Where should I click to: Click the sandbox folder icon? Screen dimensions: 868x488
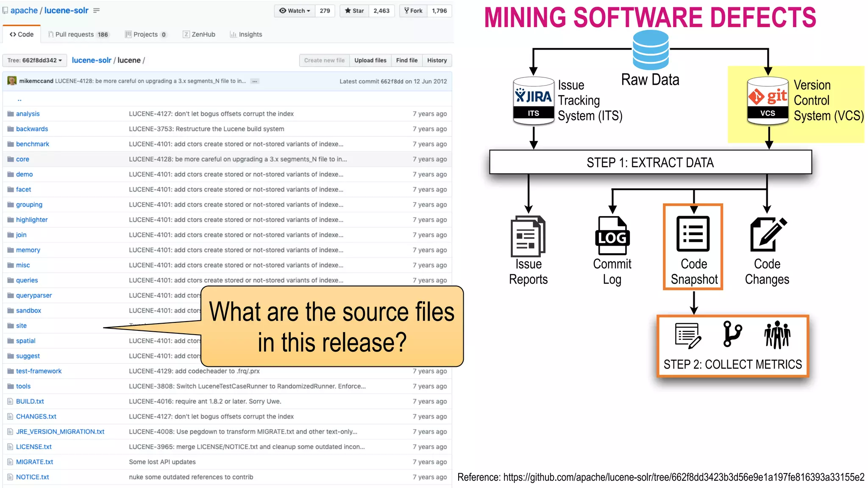coord(11,311)
